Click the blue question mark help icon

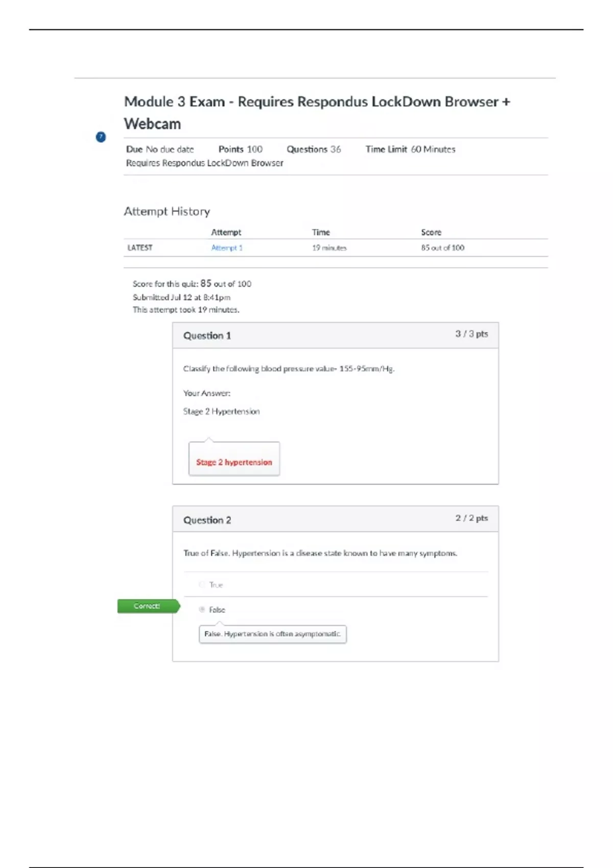click(101, 137)
